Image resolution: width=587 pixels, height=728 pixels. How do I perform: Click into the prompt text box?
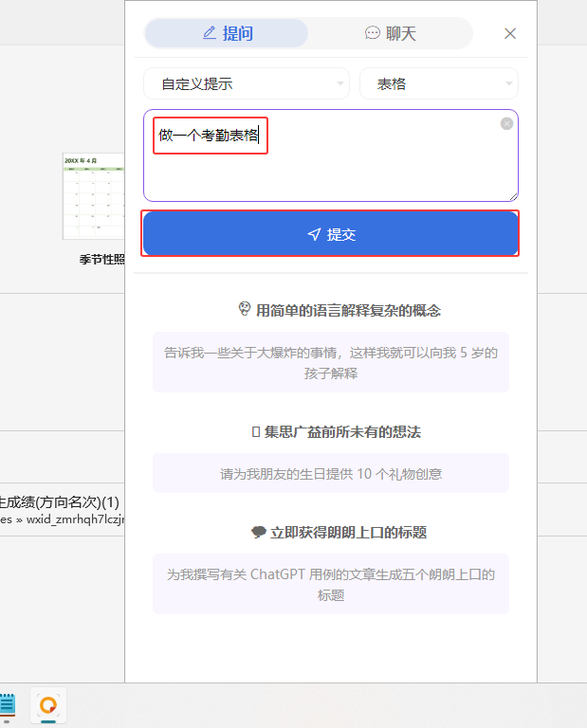[x=331, y=155]
